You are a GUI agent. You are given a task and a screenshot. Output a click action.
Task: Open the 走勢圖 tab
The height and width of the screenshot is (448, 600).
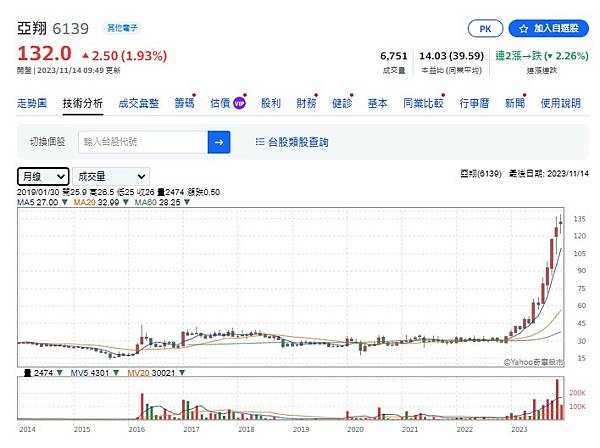(x=32, y=103)
